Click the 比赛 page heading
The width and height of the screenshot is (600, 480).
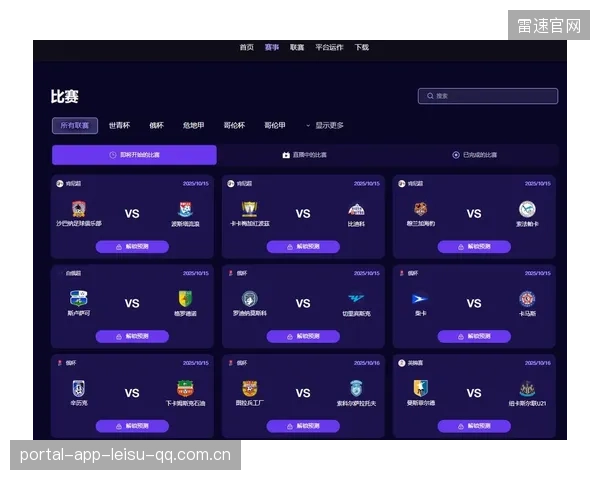point(65,96)
